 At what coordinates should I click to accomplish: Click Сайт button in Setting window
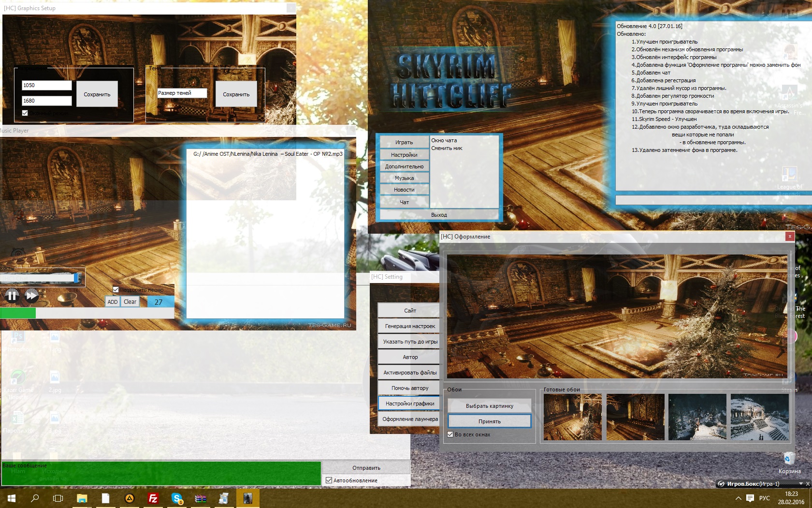(x=410, y=311)
